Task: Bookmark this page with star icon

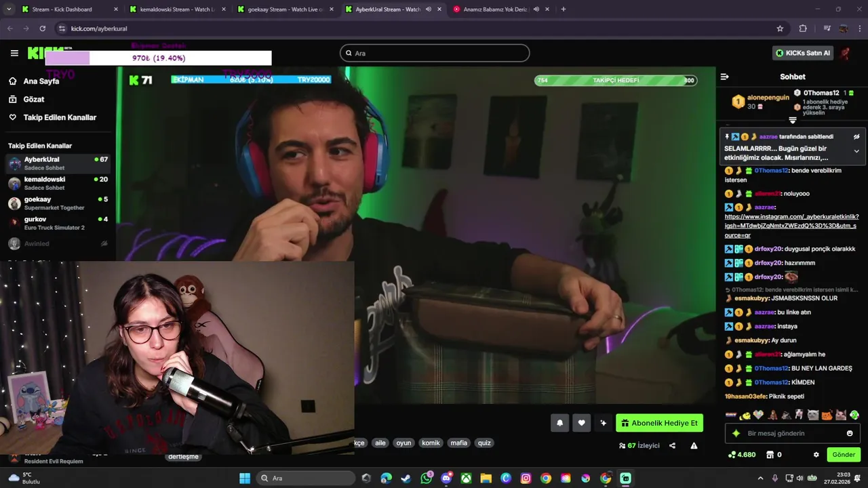Action: 780,28
